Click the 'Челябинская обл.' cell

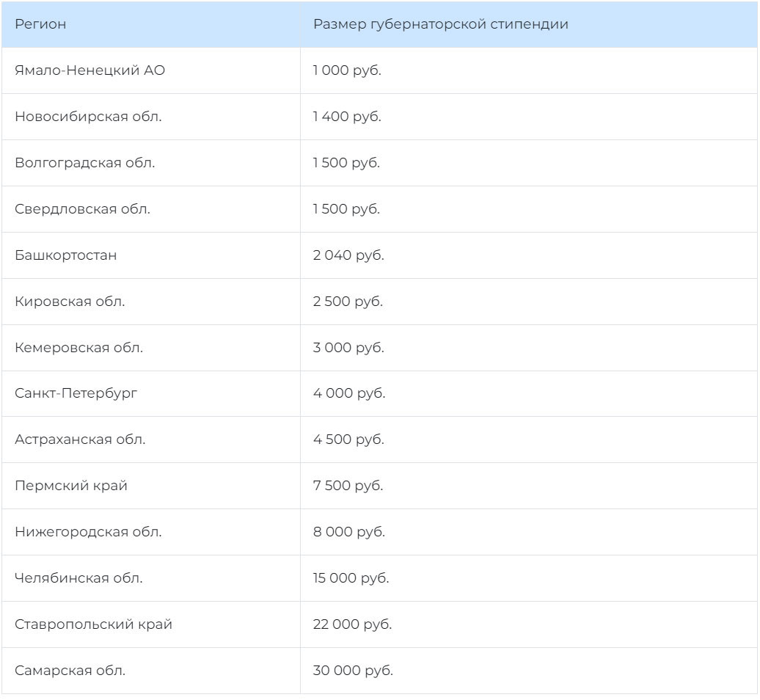point(78,578)
